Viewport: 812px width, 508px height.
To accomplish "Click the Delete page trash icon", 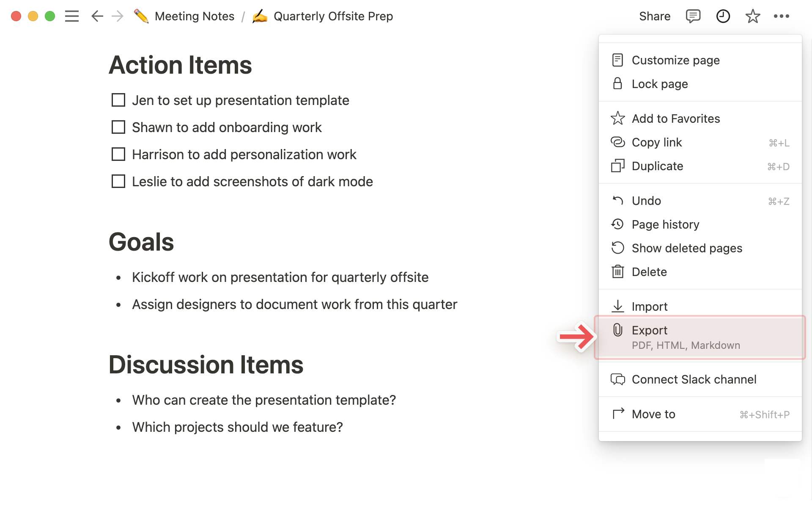I will coord(618,271).
